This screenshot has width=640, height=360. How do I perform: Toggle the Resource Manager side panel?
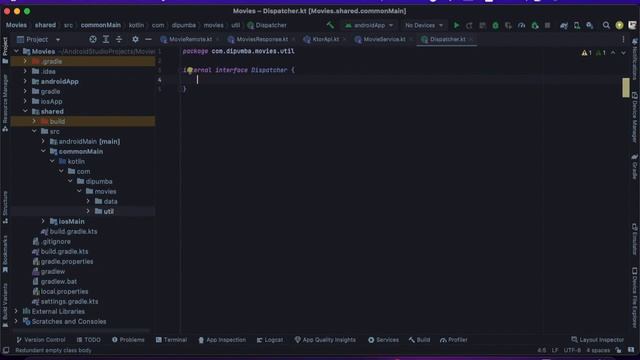click(x=5, y=103)
